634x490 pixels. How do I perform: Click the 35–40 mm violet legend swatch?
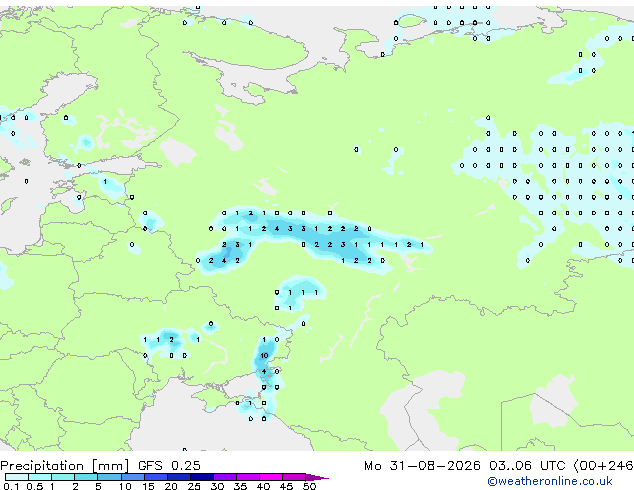pos(248,477)
